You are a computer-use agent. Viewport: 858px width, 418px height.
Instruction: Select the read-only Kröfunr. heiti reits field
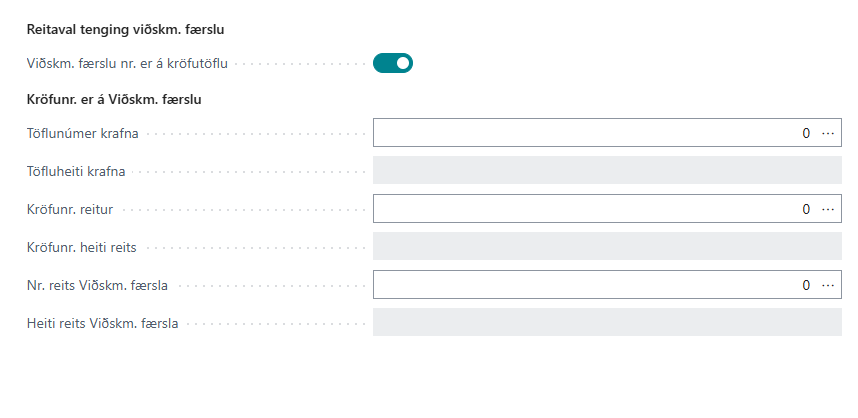[x=607, y=247]
